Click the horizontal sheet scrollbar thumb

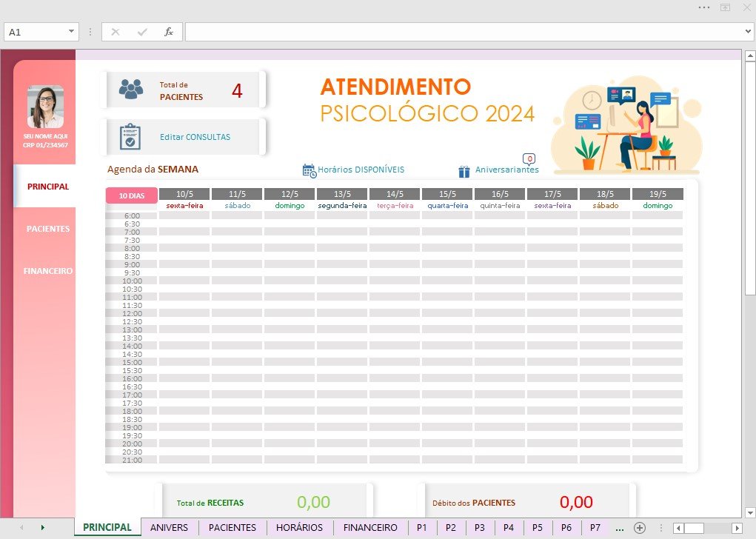coord(694,528)
